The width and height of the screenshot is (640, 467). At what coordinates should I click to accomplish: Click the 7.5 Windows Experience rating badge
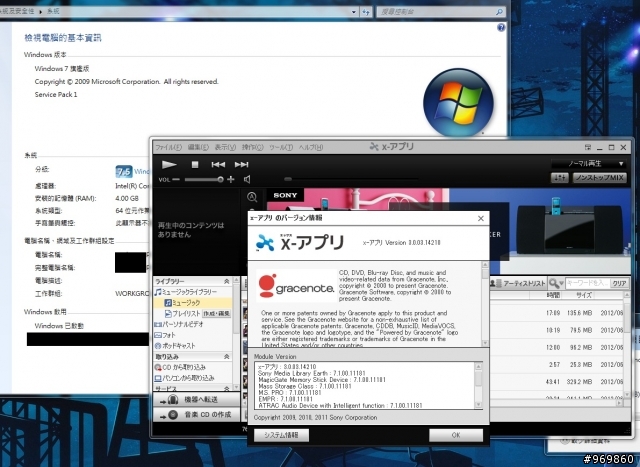(x=124, y=171)
